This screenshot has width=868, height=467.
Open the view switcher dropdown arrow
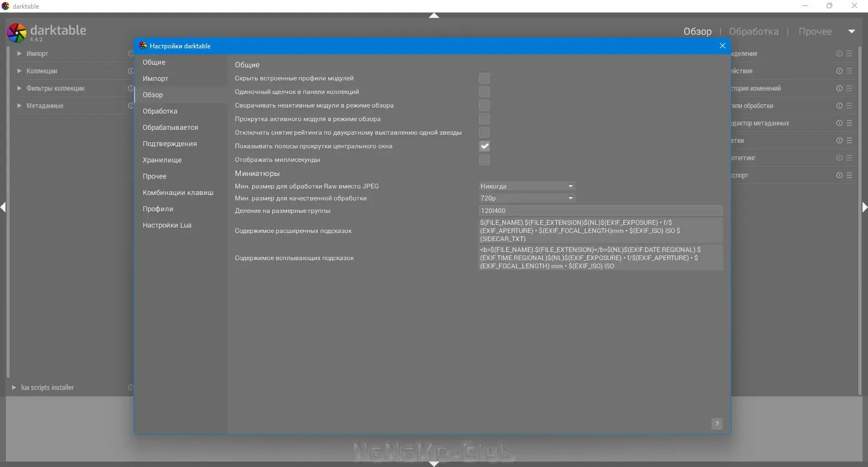[x=852, y=31]
